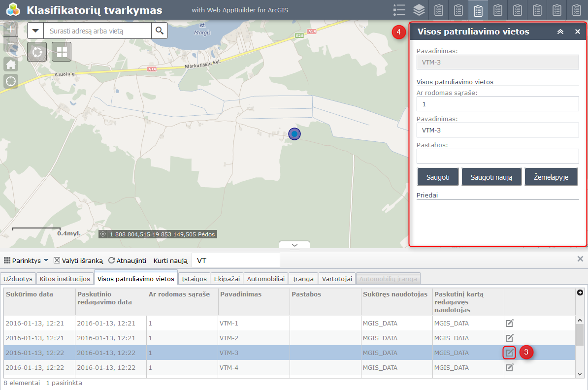The width and height of the screenshot is (588, 390).
Task: Click the Pastabos input field
Action: (x=497, y=156)
